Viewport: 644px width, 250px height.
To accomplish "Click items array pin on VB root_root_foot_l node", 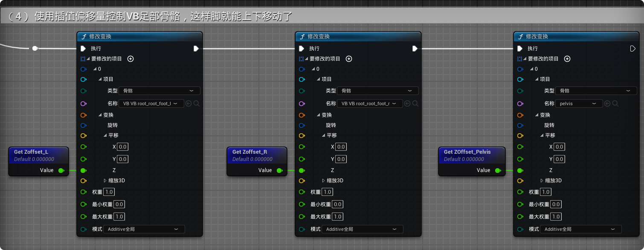I will click(x=83, y=59).
